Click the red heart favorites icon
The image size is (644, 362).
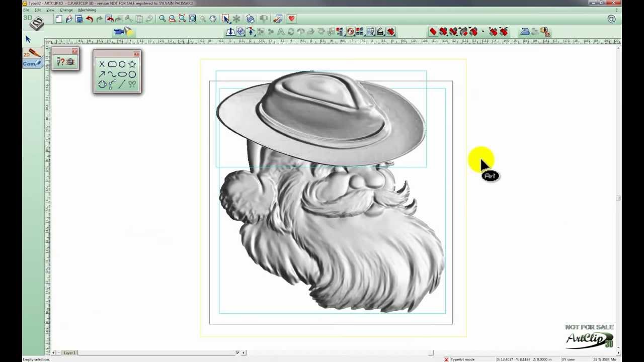[292, 19]
